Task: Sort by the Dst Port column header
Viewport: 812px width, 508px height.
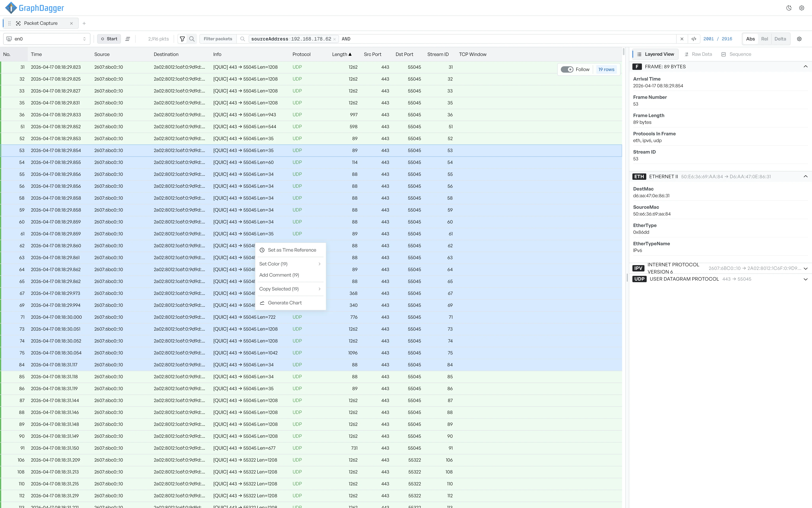Action: click(x=404, y=54)
